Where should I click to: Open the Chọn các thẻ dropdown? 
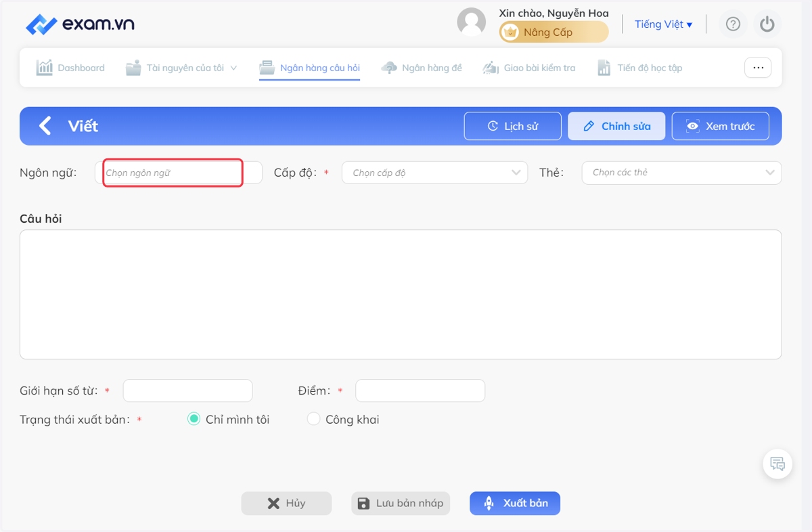pos(681,173)
